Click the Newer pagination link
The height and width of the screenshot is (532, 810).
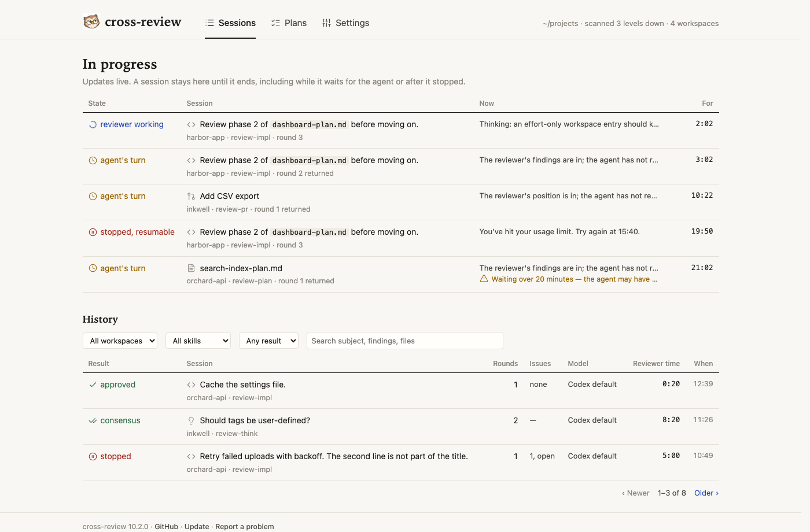click(x=636, y=493)
